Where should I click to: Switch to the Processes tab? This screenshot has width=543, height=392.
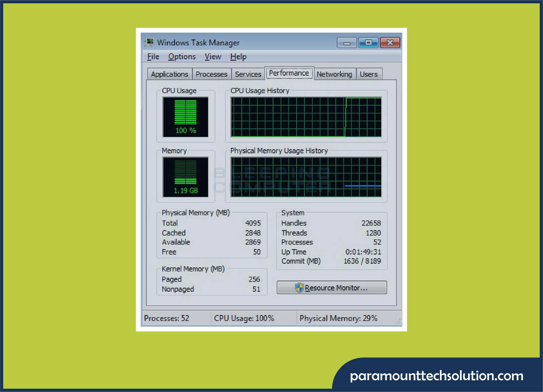[211, 74]
